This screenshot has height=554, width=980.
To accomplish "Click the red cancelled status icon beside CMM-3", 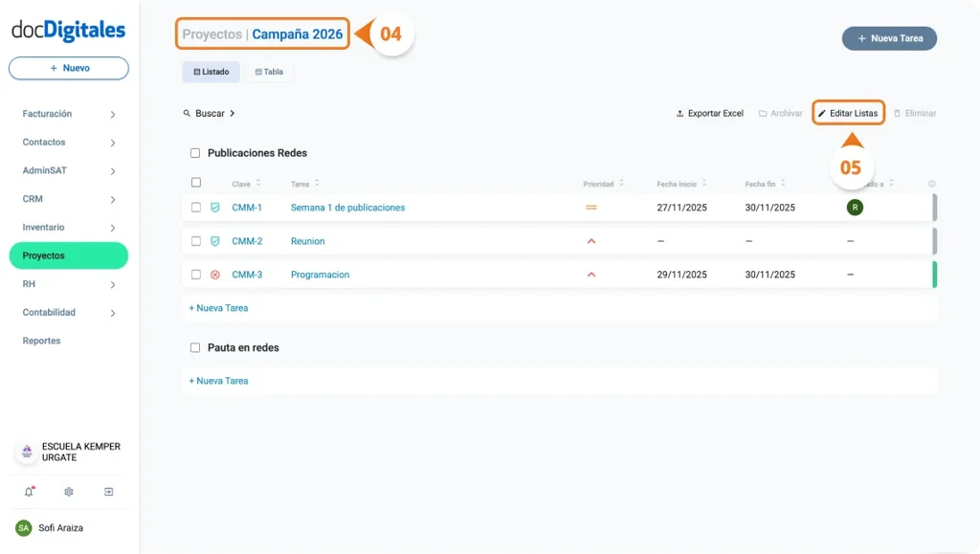I will 215,275.
